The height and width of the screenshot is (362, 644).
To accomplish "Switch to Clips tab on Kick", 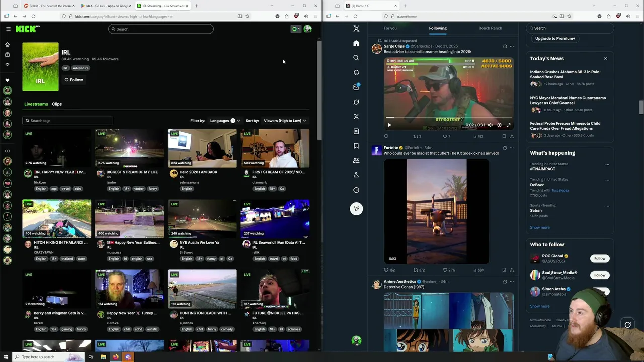I will [57, 104].
